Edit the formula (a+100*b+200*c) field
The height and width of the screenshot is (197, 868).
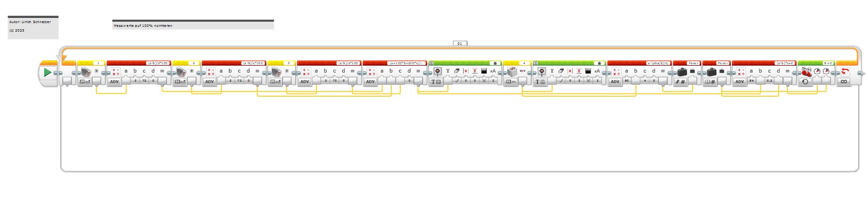pyautogui.click(x=407, y=63)
